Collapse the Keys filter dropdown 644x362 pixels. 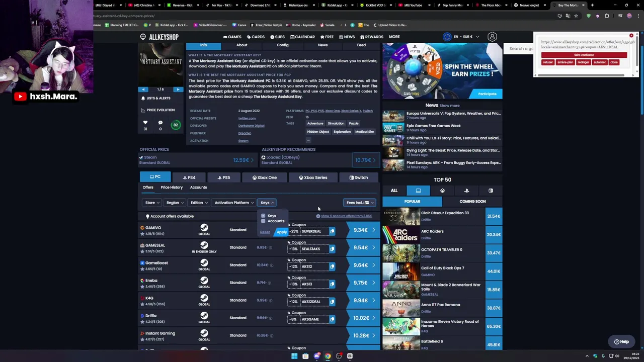pyautogui.click(x=267, y=203)
